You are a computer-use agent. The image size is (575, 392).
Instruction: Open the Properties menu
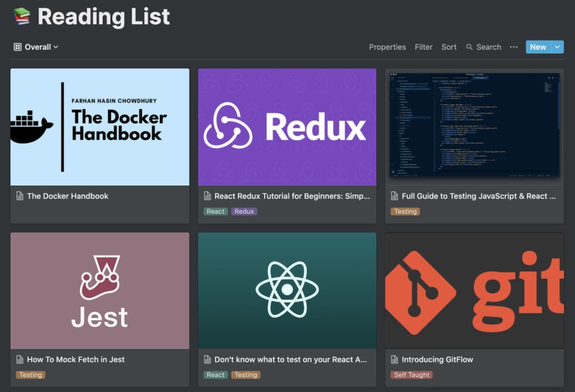coord(387,47)
